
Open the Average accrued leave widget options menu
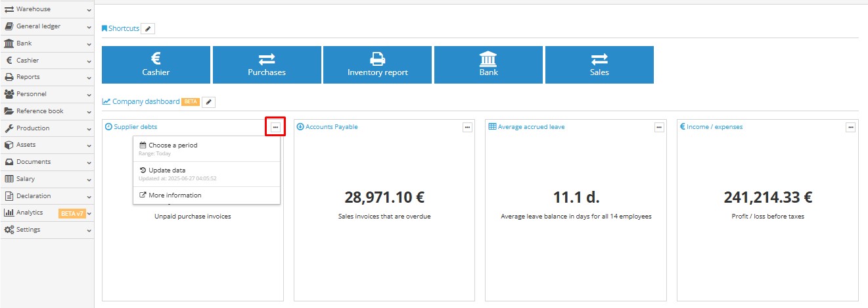pos(658,128)
